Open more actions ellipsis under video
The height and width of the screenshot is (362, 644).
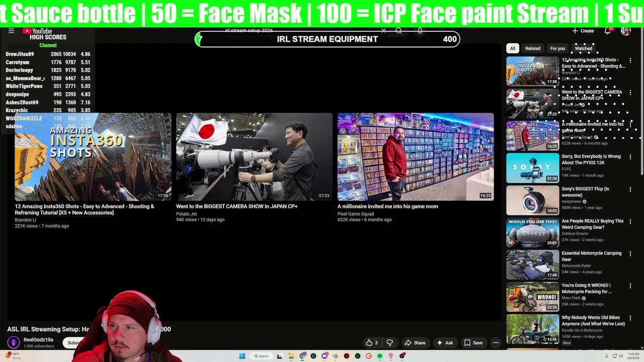(496, 343)
